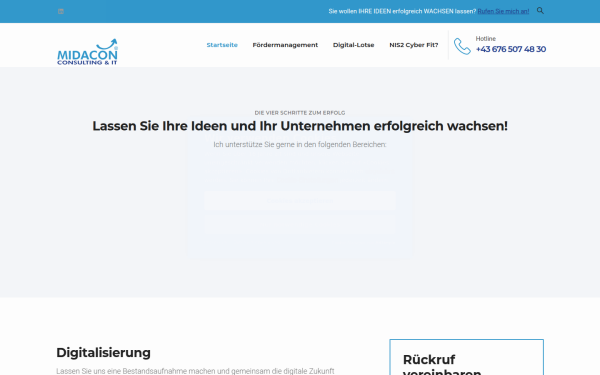Click 'Lassen Sie uns eine Bestandsaufnahme' paragraph
The height and width of the screenshot is (375, 600).
(x=195, y=371)
